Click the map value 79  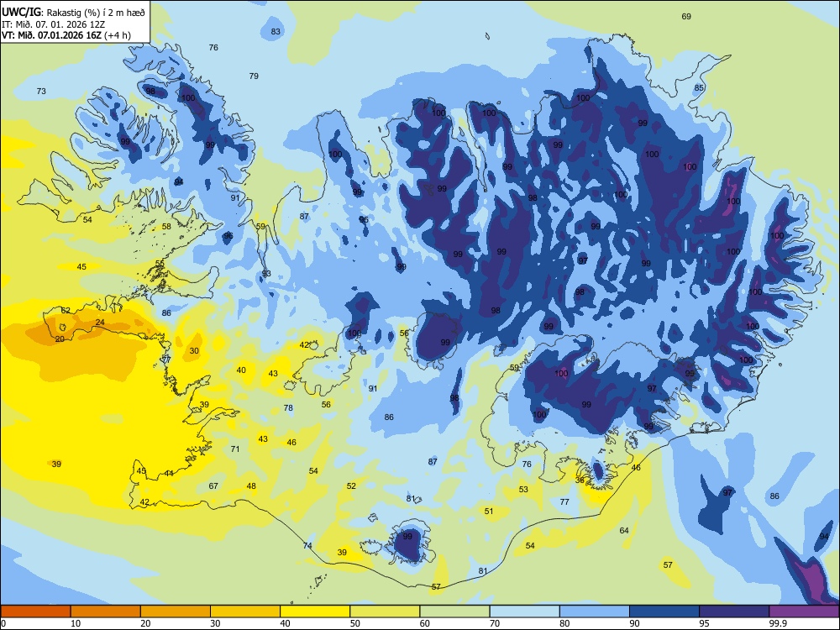tap(254, 76)
